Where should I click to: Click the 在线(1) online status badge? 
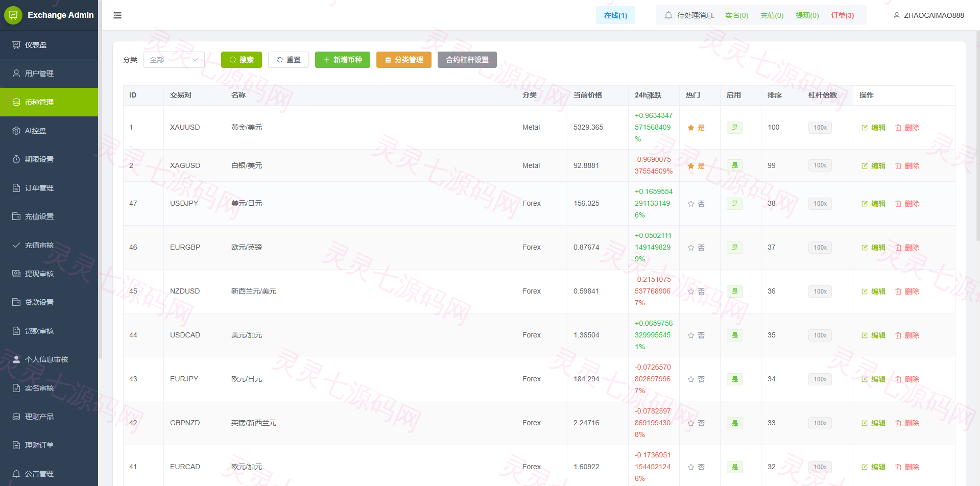[x=615, y=15]
